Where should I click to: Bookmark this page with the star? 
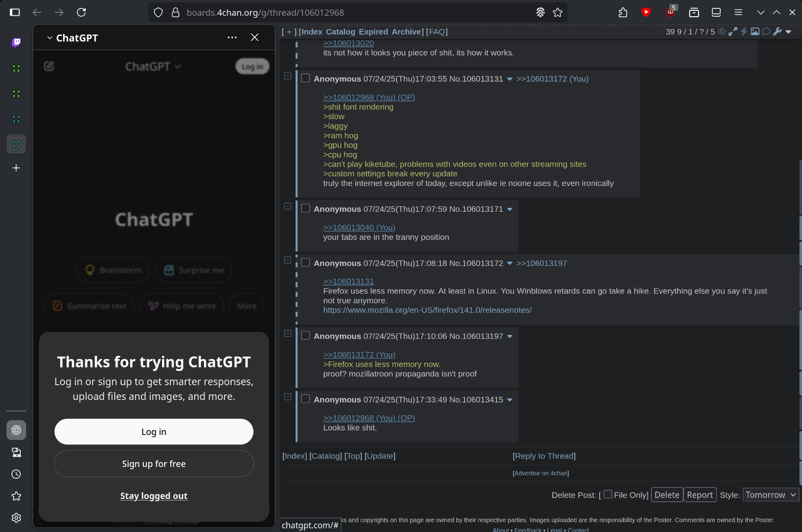[558, 12]
